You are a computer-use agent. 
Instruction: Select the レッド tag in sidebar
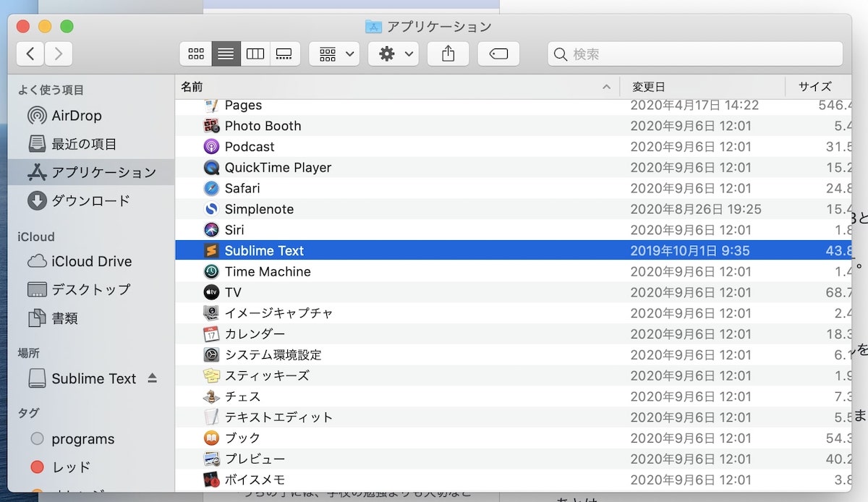tap(61, 467)
